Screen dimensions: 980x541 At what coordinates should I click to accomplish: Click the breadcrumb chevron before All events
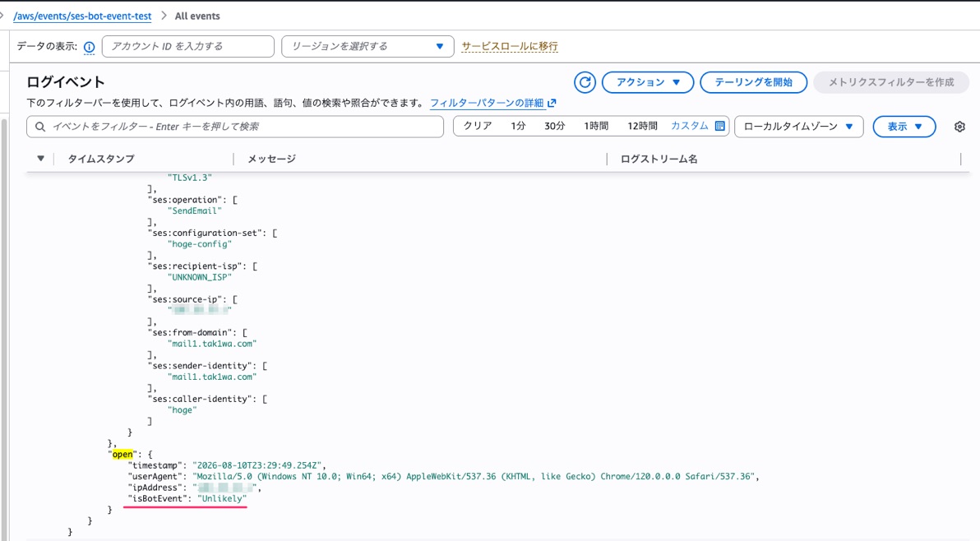click(x=163, y=16)
